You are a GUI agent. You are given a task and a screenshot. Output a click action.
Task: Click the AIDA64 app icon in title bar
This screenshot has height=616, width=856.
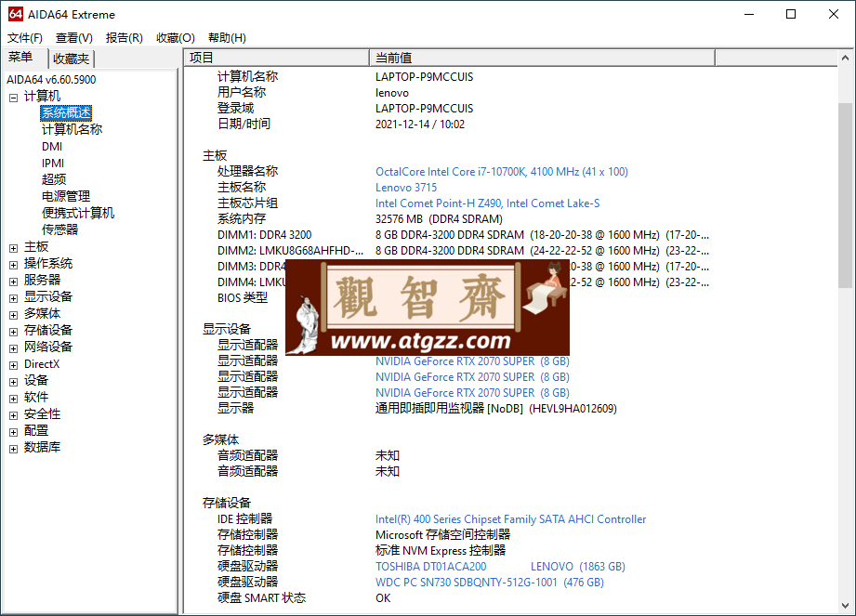pyautogui.click(x=15, y=14)
